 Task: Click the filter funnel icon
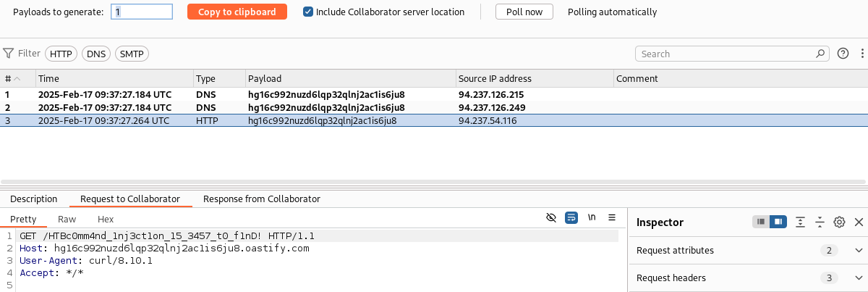9,54
